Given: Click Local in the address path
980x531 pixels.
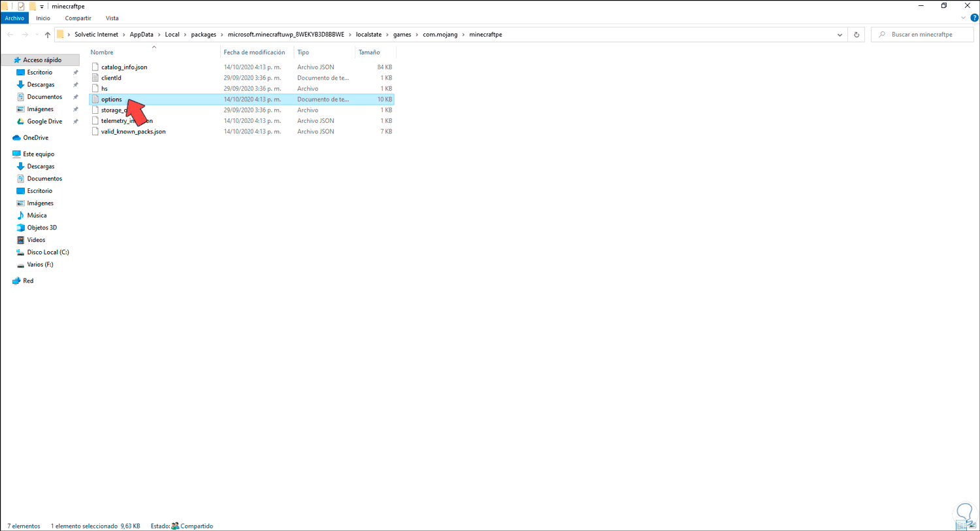Looking at the screenshot, I should (x=173, y=34).
